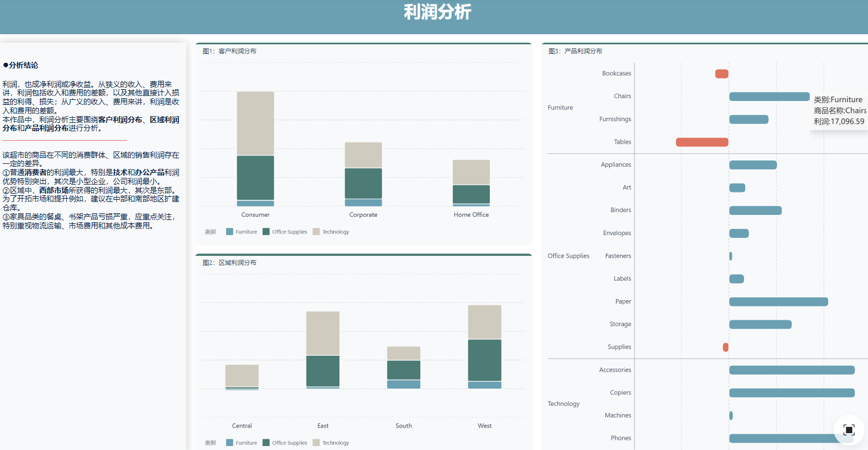Click chart title 图1：客户利润分布

(229, 51)
